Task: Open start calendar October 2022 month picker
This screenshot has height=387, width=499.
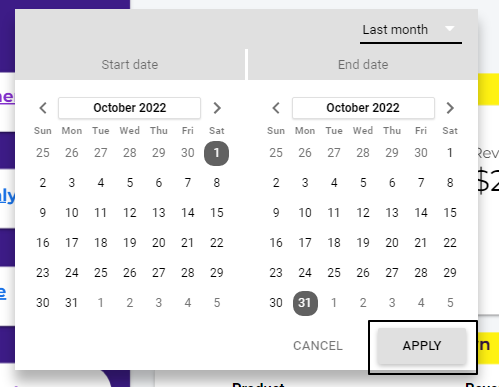Action: tap(130, 108)
